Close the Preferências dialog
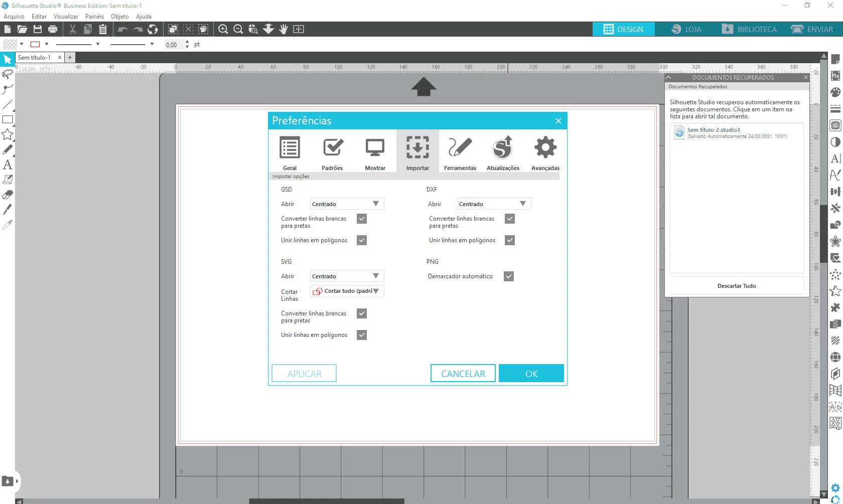843x504 pixels. click(558, 121)
